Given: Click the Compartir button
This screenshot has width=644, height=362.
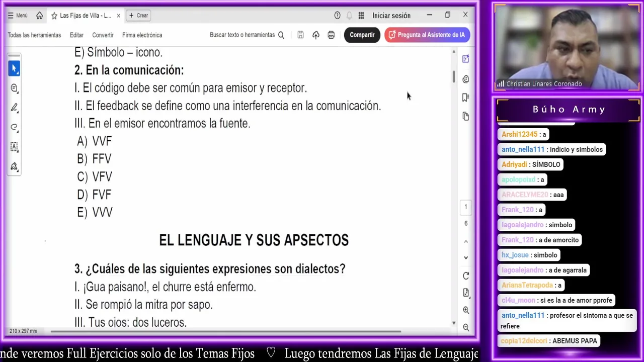Looking at the screenshot, I should [362, 35].
